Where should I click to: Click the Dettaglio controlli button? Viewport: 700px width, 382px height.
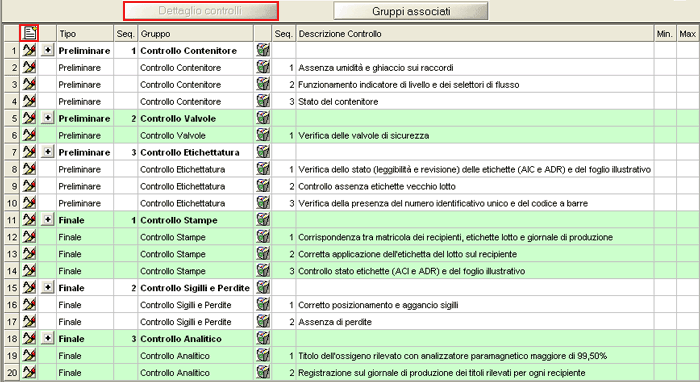point(200,11)
